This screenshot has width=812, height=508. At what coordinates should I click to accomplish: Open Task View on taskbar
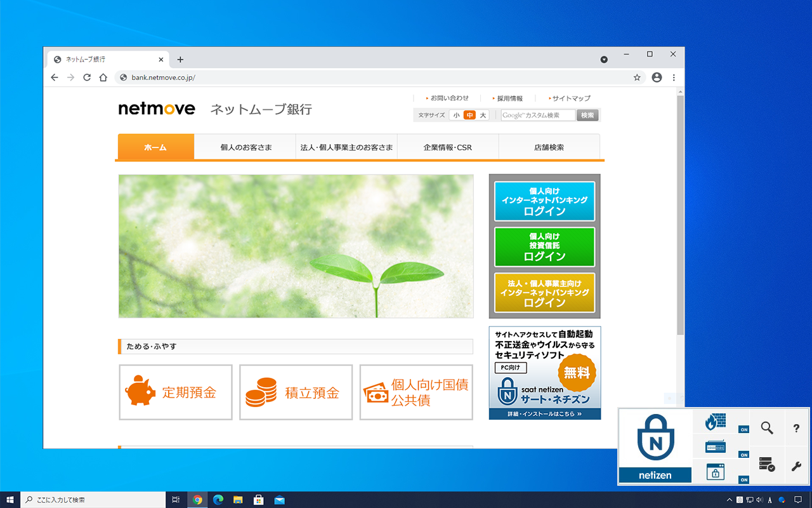click(x=176, y=500)
